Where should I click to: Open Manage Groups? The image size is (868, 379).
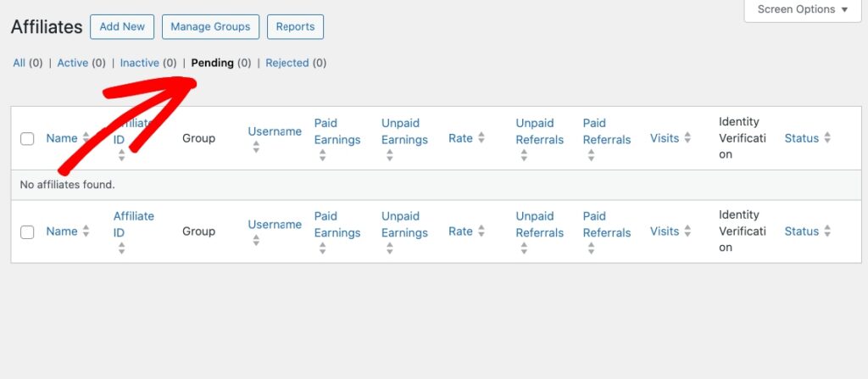coord(210,26)
